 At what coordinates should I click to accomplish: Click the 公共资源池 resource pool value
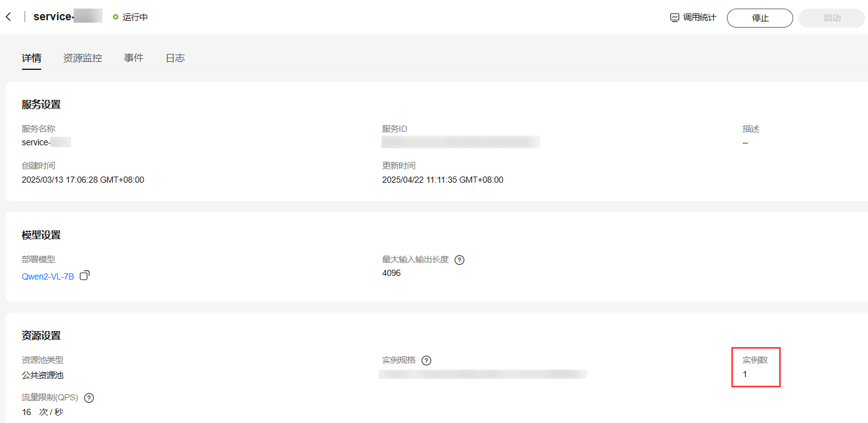pyautogui.click(x=42, y=375)
